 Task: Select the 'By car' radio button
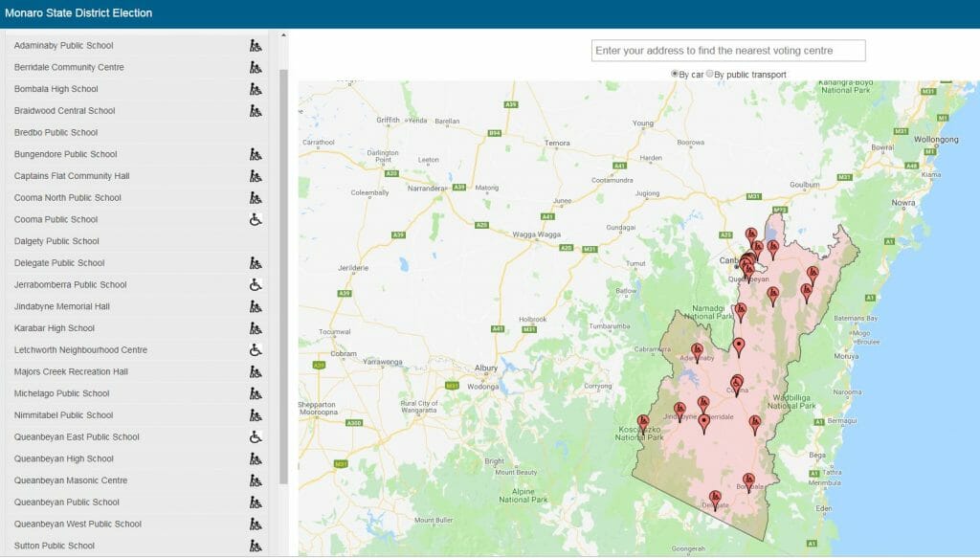[x=677, y=74]
